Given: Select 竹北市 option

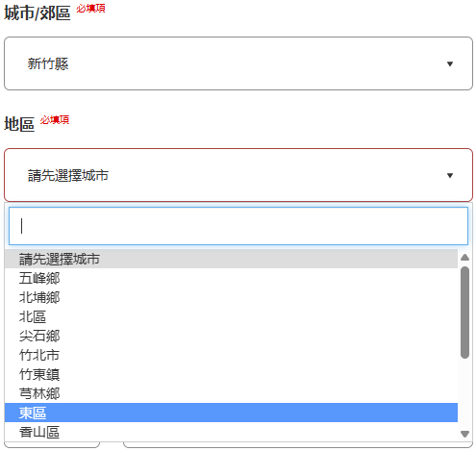Looking at the screenshot, I should click(x=231, y=355).
